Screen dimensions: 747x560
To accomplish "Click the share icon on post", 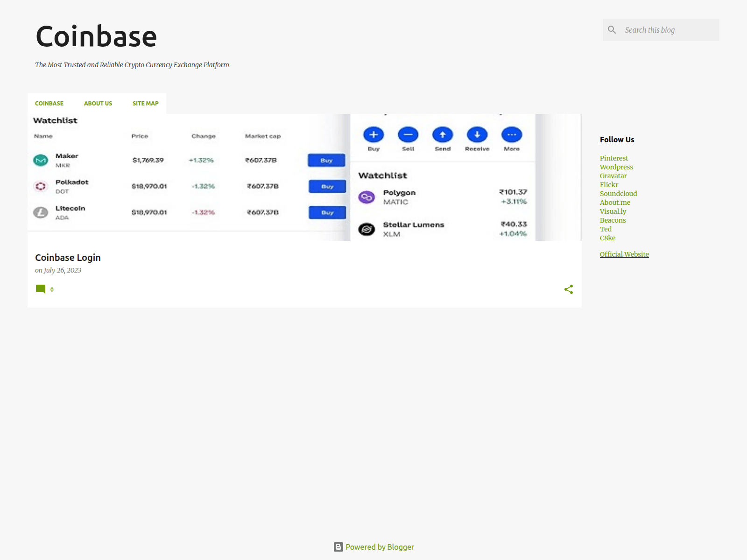I will tap(569, 289).
